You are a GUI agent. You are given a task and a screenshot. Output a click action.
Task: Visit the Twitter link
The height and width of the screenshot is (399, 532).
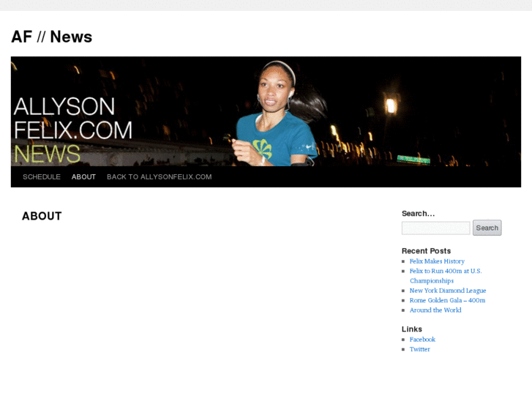420,349
